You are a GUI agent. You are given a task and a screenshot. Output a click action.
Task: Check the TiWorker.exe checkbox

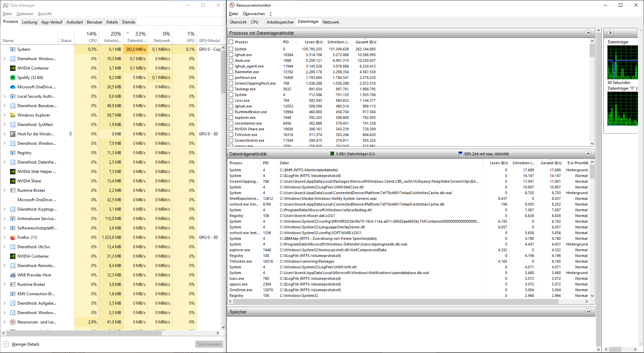(x=231, y=135)
